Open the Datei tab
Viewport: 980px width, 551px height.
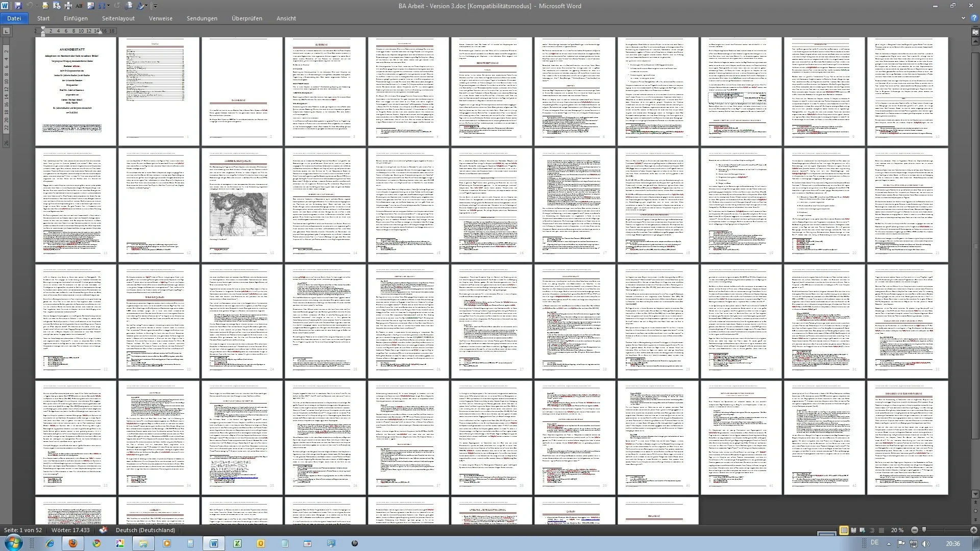(14, 18)
